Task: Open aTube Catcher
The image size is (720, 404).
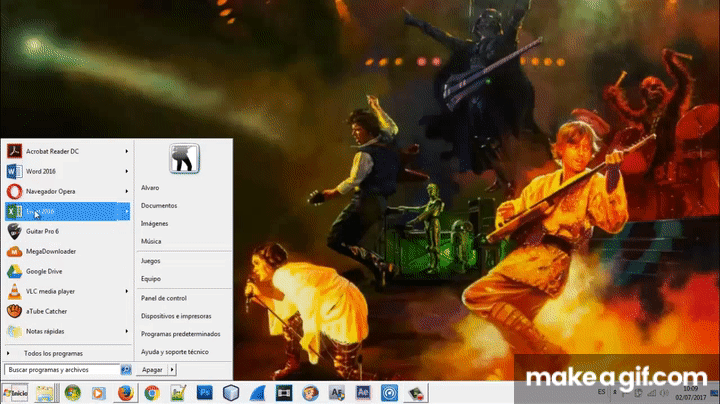Action: click(68, 311)
